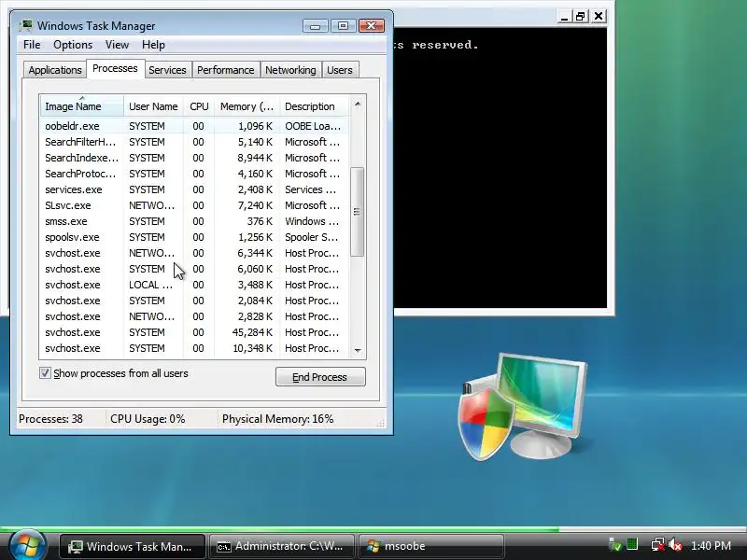The width and height of the screenshot is (747, 560).
Task: Switch to Administrator command prompt taskbar button
Action: (281, 546)
